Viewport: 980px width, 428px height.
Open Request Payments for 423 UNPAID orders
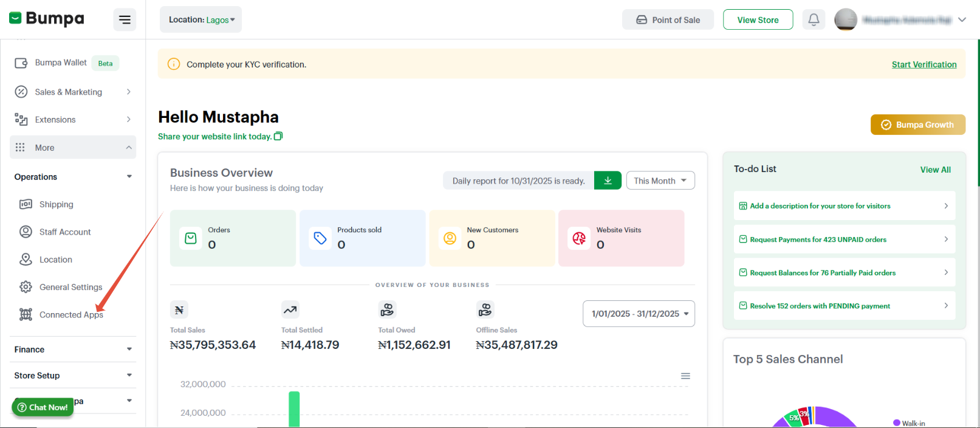(x=845, y=240)
